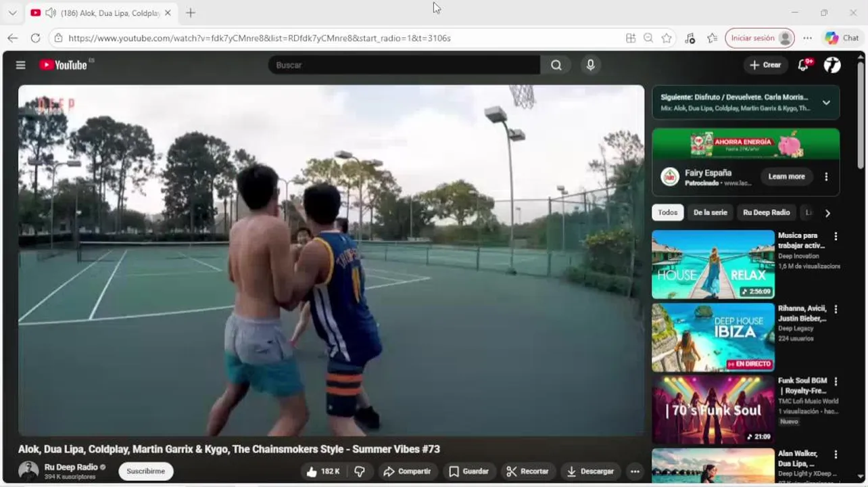Screen dimensions: 868x487
Task: Click the Deep Legacy channel name
Action: 796,329
